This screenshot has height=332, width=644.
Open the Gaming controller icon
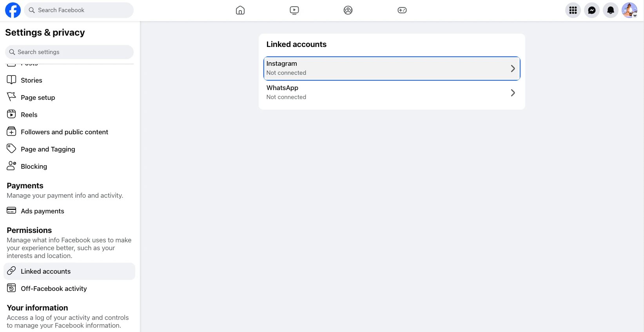click(402, 10)
